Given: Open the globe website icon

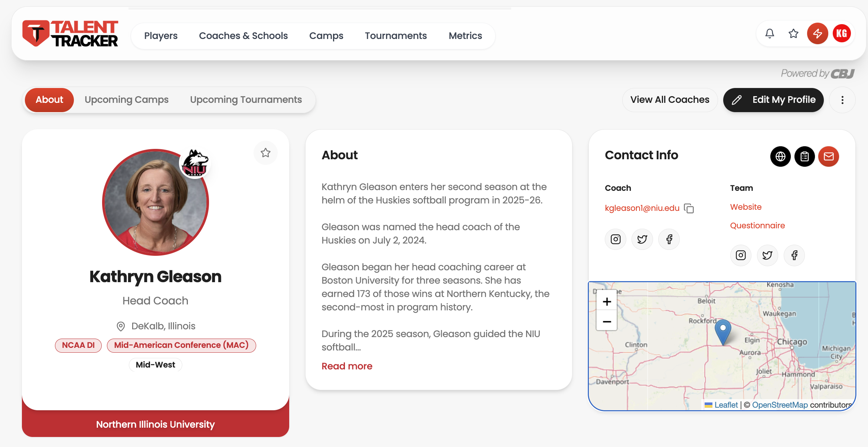Looking at the screenshot, I should [780, 157].
